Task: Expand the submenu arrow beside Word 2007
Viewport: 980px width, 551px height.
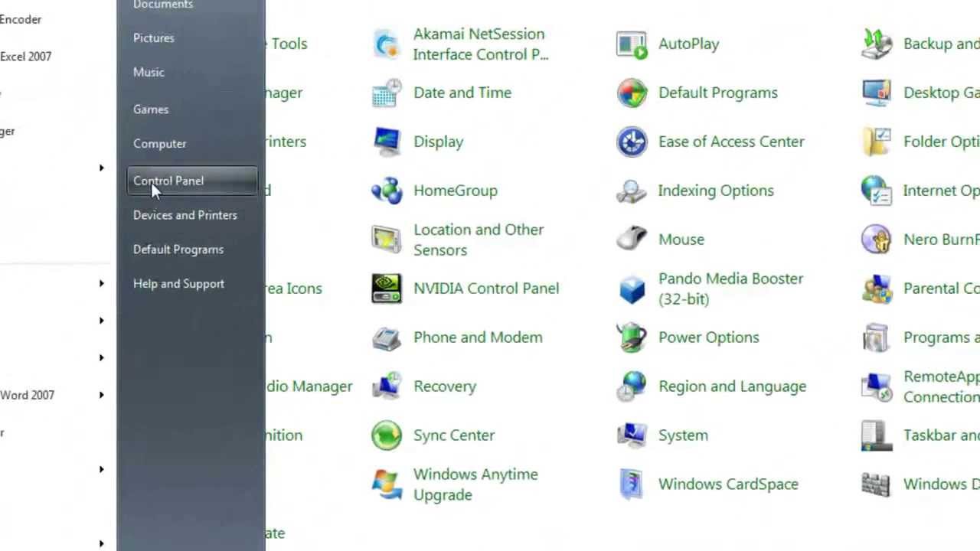Action: point(101,395)
